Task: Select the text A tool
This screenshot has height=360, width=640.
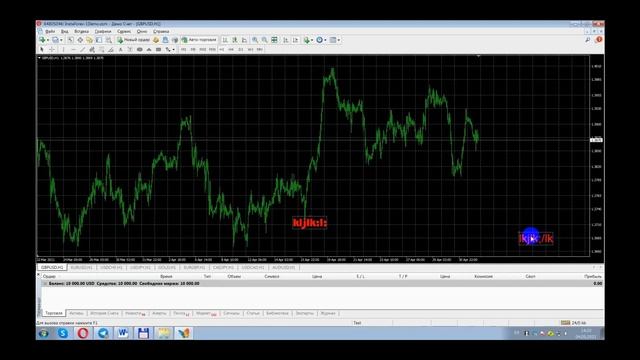Action: [120, 49]
